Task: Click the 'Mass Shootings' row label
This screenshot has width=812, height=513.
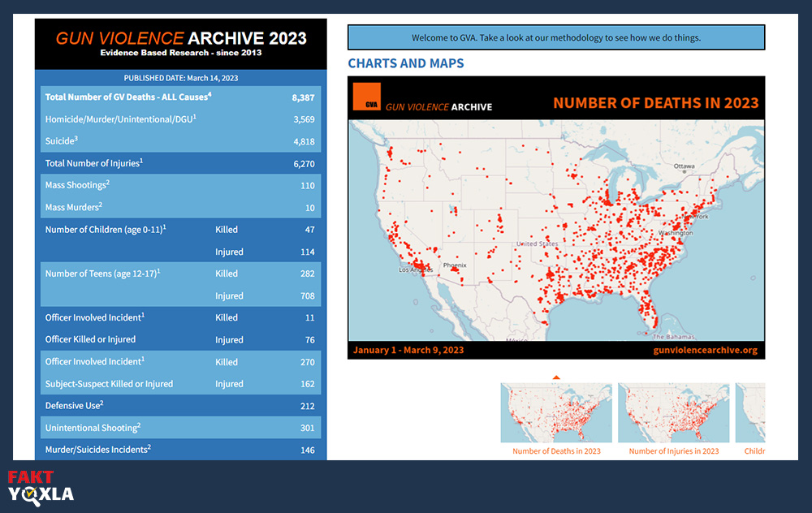Action: pyautogui.click(x=77, y=185)
